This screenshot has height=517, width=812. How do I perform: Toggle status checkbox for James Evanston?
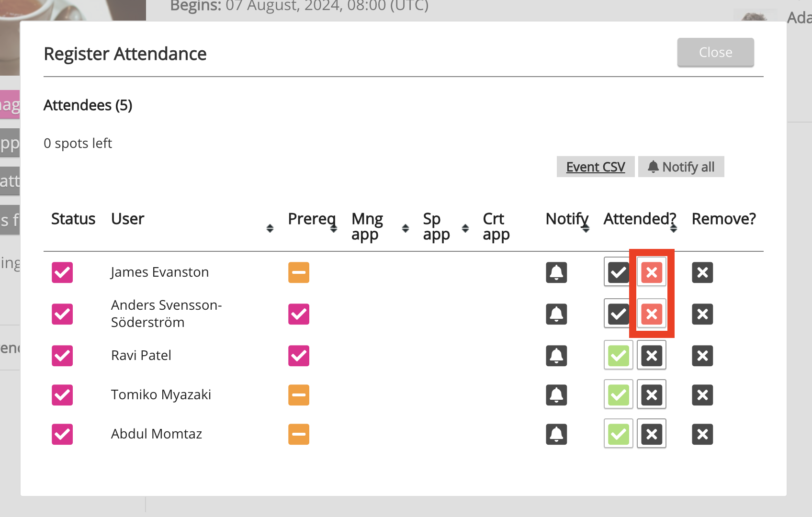pos(62,272)
